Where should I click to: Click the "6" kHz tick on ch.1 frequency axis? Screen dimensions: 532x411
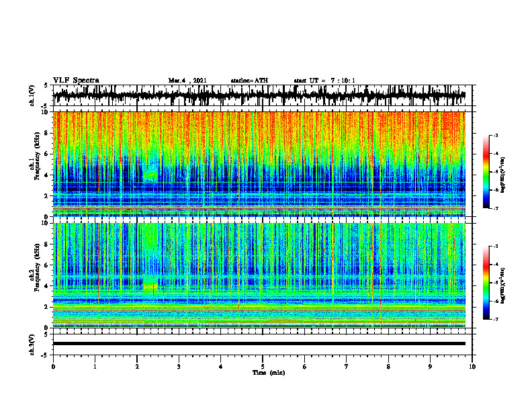[47, 154]
